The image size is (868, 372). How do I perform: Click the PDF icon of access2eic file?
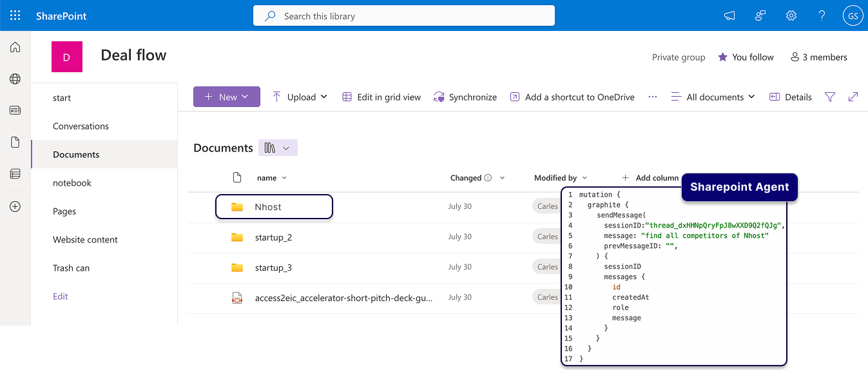click(237, 298)
